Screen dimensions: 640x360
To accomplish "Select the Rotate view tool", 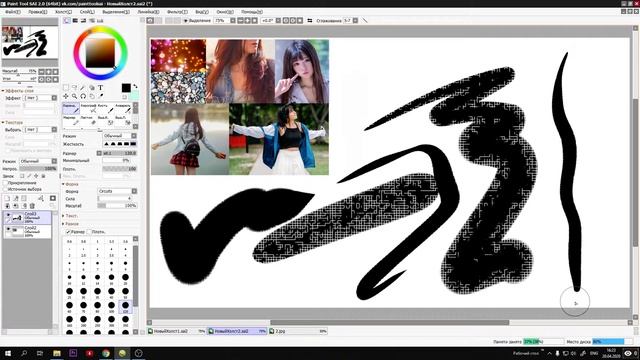I will 83,96.
